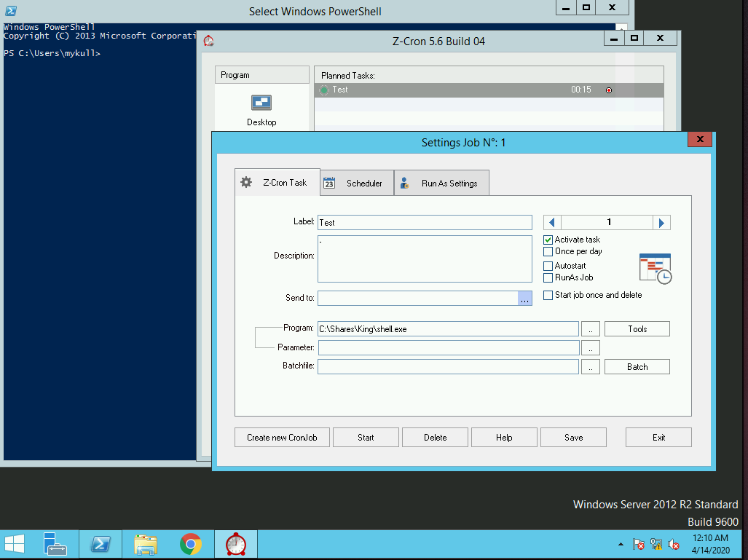Click the Label input field containing Test
The image size is (748, 560).
click(x=425, y=222)
